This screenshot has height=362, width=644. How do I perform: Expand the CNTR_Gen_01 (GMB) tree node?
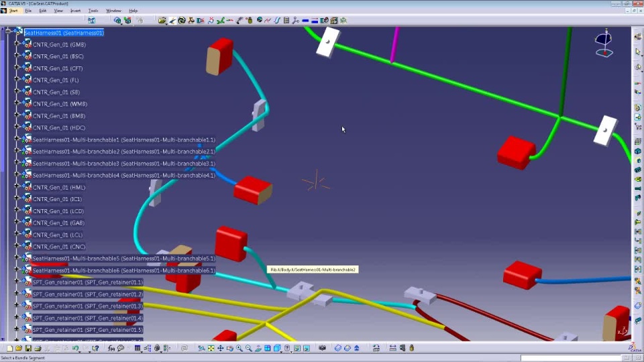tap(17, 43)
